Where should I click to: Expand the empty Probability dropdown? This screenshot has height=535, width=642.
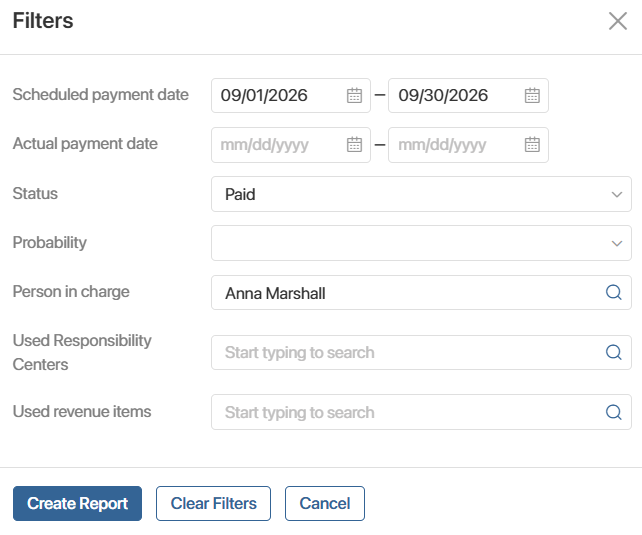(x=421, y=243)
